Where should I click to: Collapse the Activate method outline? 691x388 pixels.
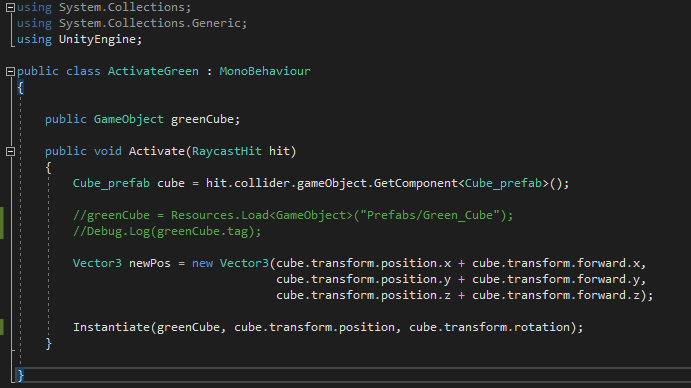pos(11,152)
